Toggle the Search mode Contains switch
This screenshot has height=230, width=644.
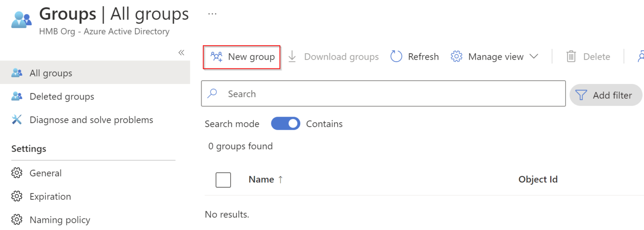(286, 124)
